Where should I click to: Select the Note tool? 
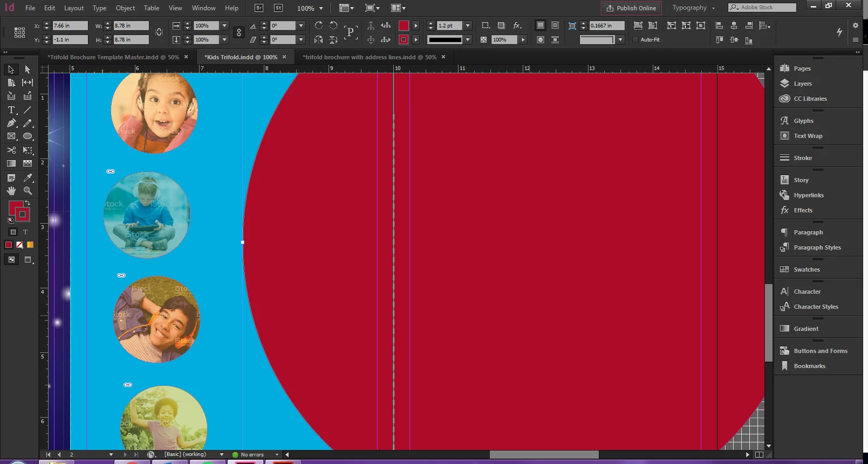click(x=11, y=177)
